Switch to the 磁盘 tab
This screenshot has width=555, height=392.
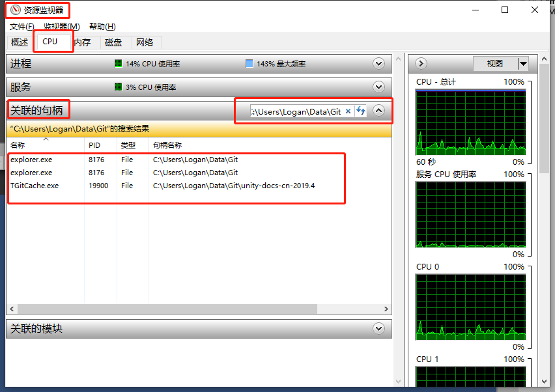coord(113,42)
